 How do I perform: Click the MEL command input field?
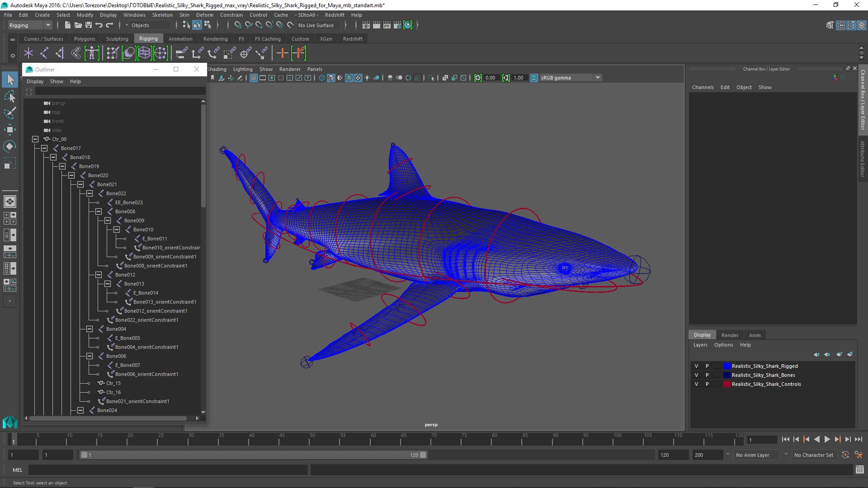click(x=168, y=470)
